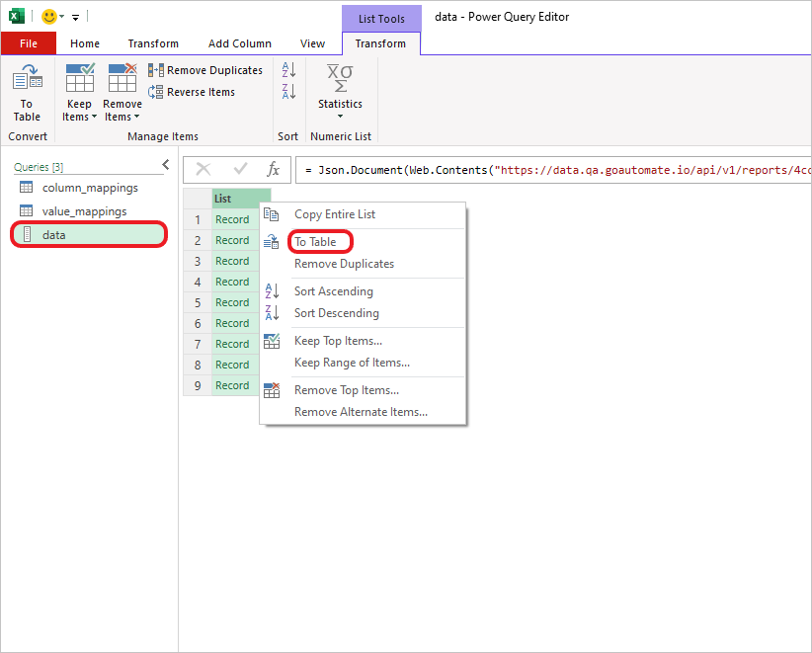Viewport: 812px width, 653px height.
Task: Choose Keep Range of Items option
Action: tap(363, 363)
